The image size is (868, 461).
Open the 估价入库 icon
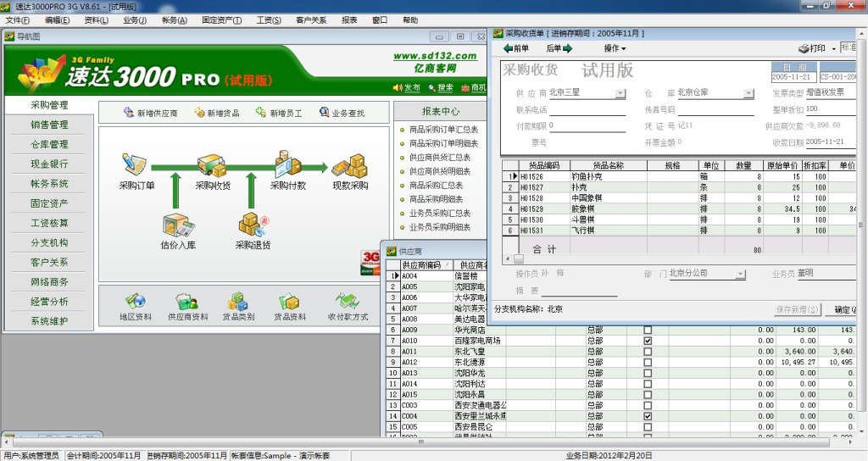point(178,225)
